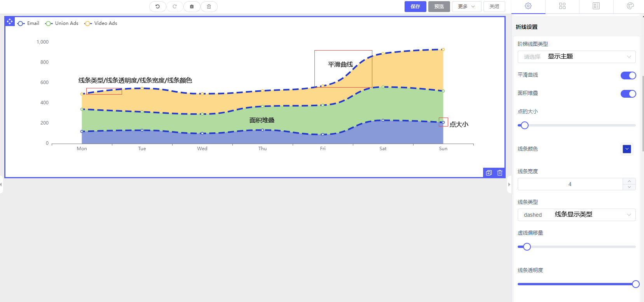Click the undo icon in the toolbar
Viewport: 644px width, 302px height.
tap(157, 7)
